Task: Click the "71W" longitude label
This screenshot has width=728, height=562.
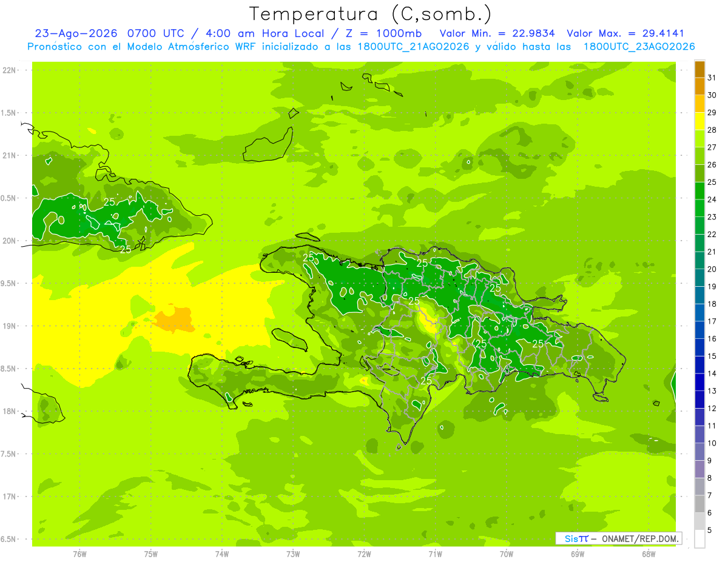Action: tap(435, 554)
